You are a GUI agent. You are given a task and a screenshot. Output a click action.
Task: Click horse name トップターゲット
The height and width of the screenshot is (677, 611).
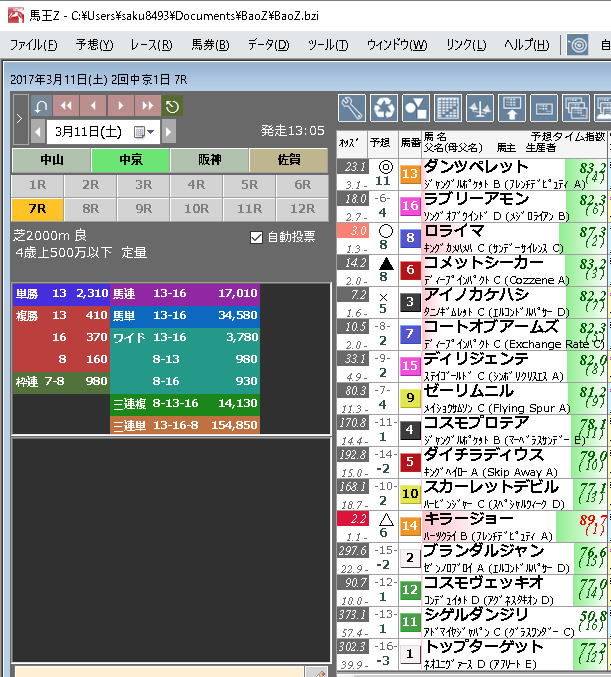click(x=483, y=647)
